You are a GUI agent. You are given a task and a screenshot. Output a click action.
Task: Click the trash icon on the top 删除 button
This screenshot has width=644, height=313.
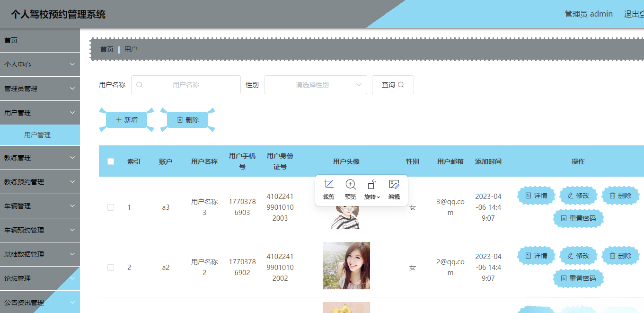tap(180, 119)
